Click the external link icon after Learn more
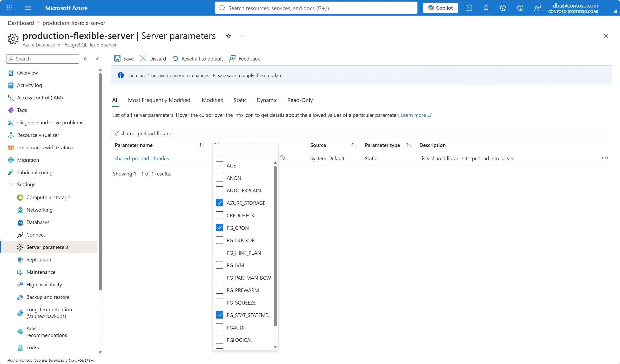620x364 pixels. click(x=430, y=115)
